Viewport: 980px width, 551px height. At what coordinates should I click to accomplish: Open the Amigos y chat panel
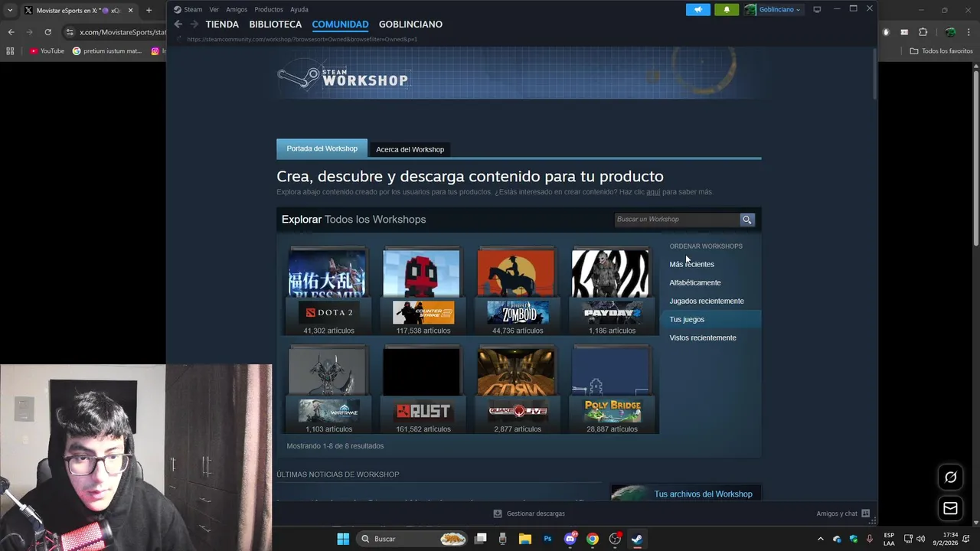tap(843, 514)
